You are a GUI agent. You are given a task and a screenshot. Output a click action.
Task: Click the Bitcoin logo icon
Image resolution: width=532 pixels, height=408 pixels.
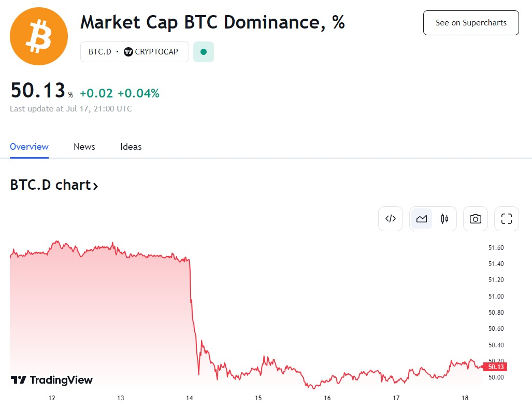click(x=39, y=36)
